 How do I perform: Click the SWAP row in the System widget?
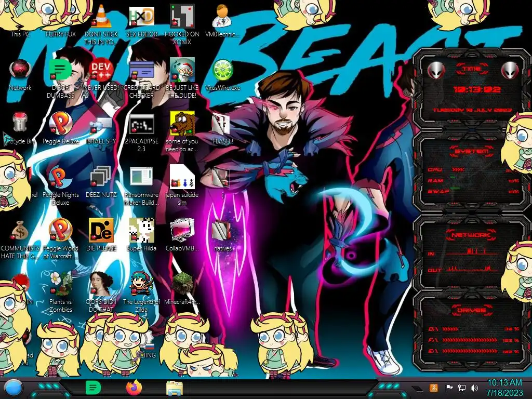(473, 191)
